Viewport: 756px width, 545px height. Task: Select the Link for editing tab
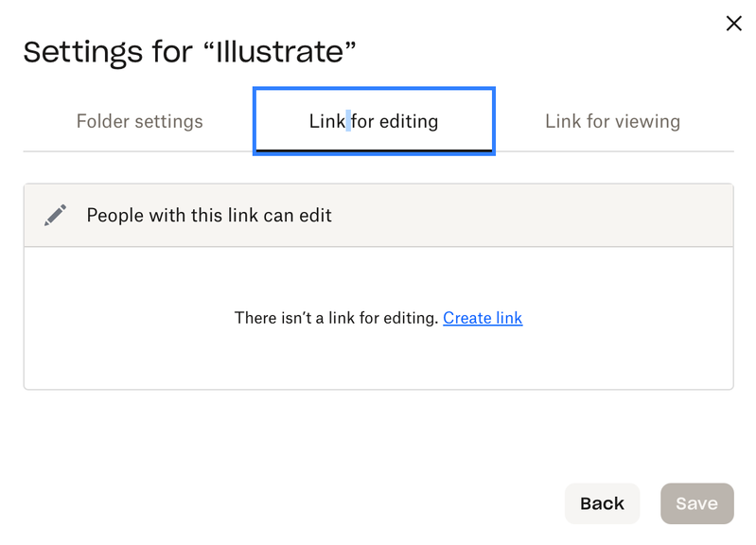click(x=374, y=121)
